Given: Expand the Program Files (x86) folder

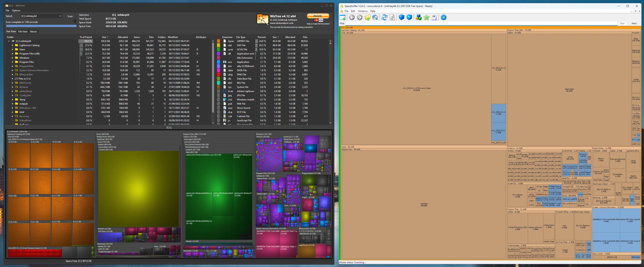Looking at the screenshot, I should [12, 54].
